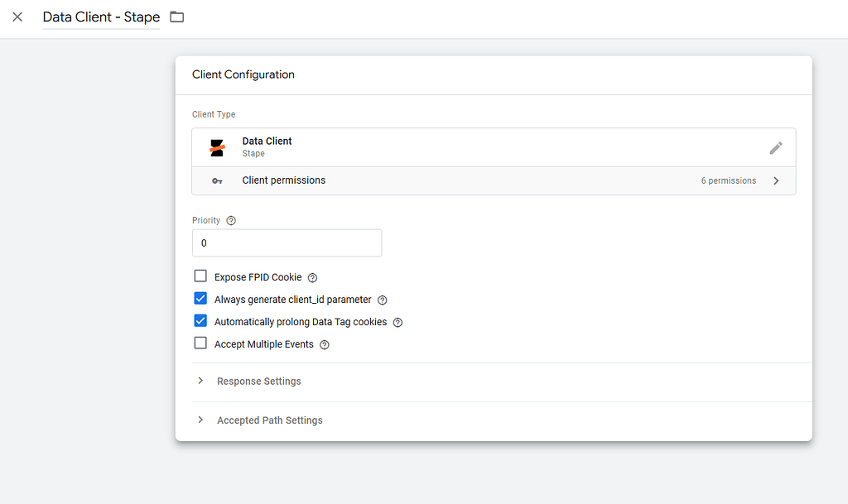The height and width of the screenshot is (504, 848).
Task: Enable the Expose FPID Cookie checkbox
Action: click(200, 276)
